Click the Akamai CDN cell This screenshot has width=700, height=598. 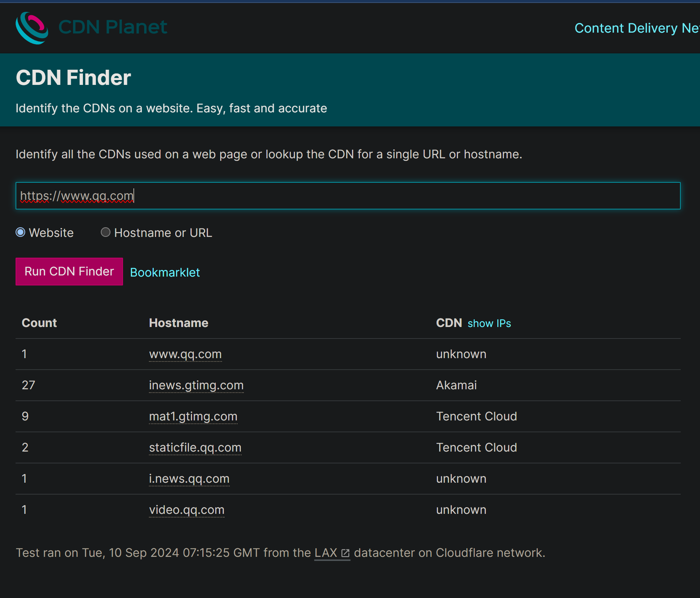click(457, 385)
